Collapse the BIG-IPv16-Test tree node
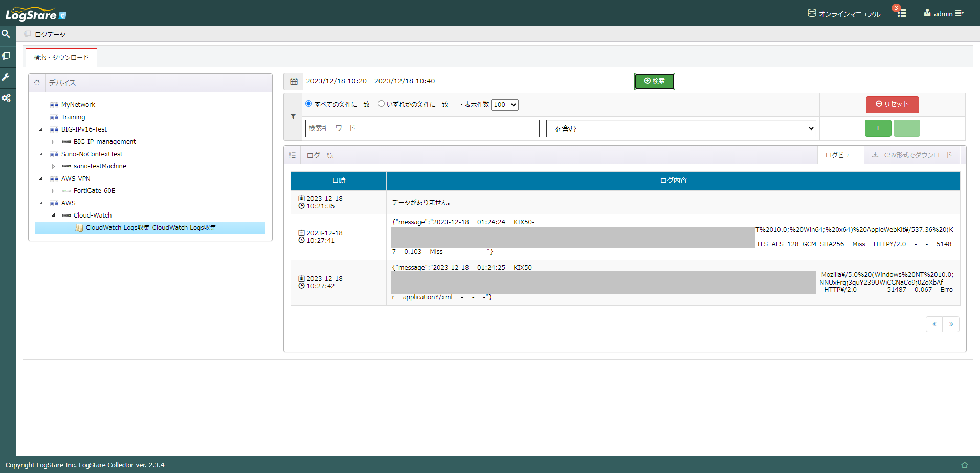 (x=41, y=129)
